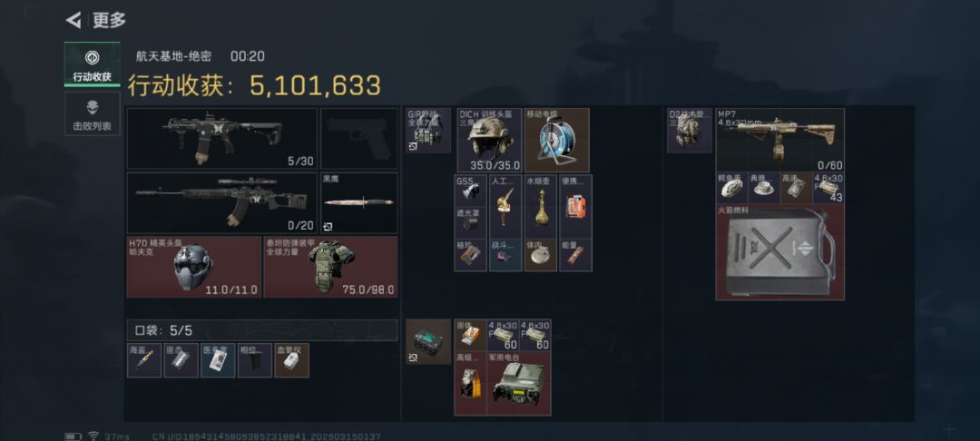Select the MP7 submachine gun

point(779,140)
